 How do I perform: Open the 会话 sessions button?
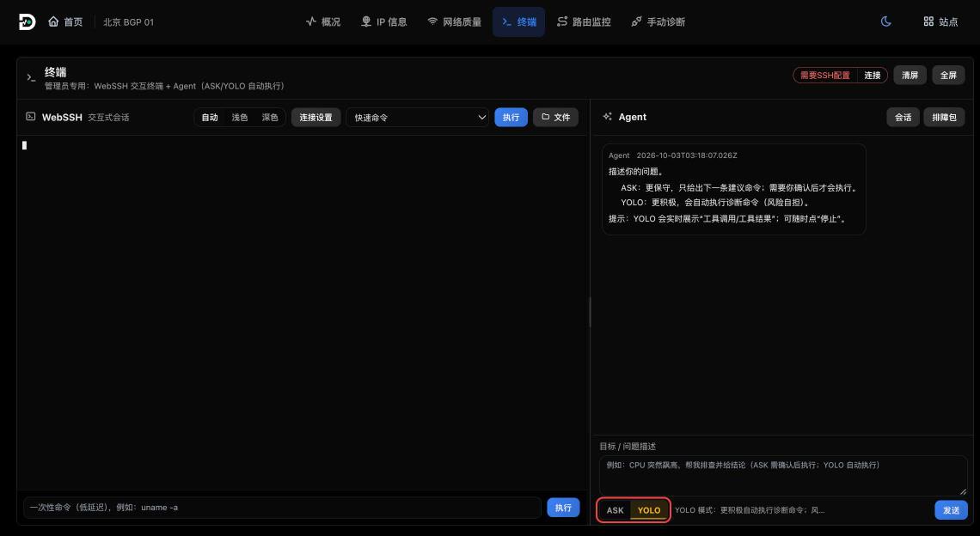click(x=903, y=118)
